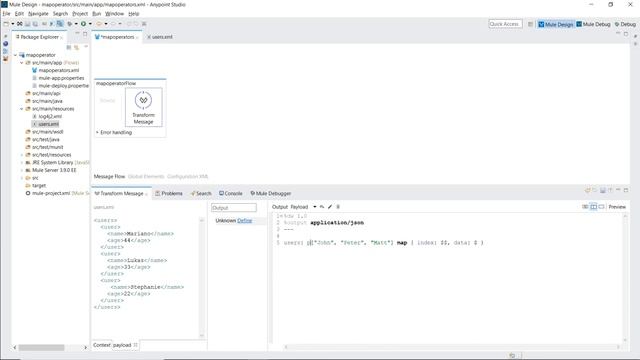Open the Navigate menu
Viewport: 640px width, 360px height.
coord(38,13)
